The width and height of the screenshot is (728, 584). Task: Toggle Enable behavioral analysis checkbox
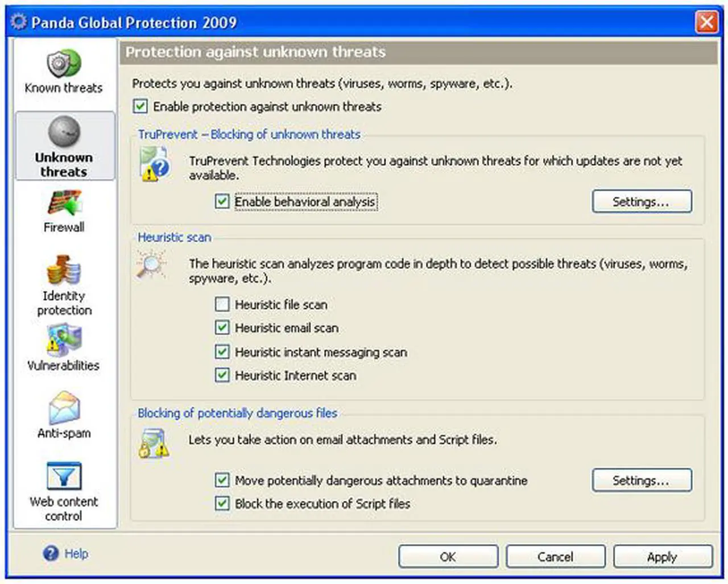tap(222, 201)
